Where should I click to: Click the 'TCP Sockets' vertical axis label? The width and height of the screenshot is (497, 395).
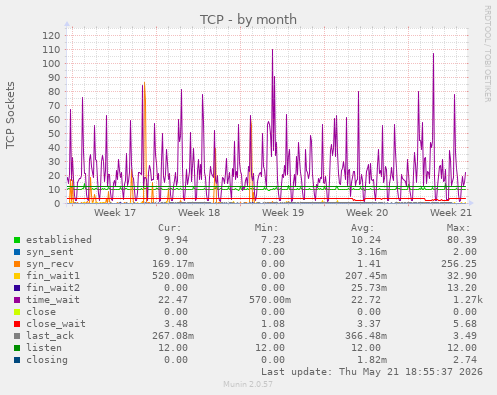10,115
